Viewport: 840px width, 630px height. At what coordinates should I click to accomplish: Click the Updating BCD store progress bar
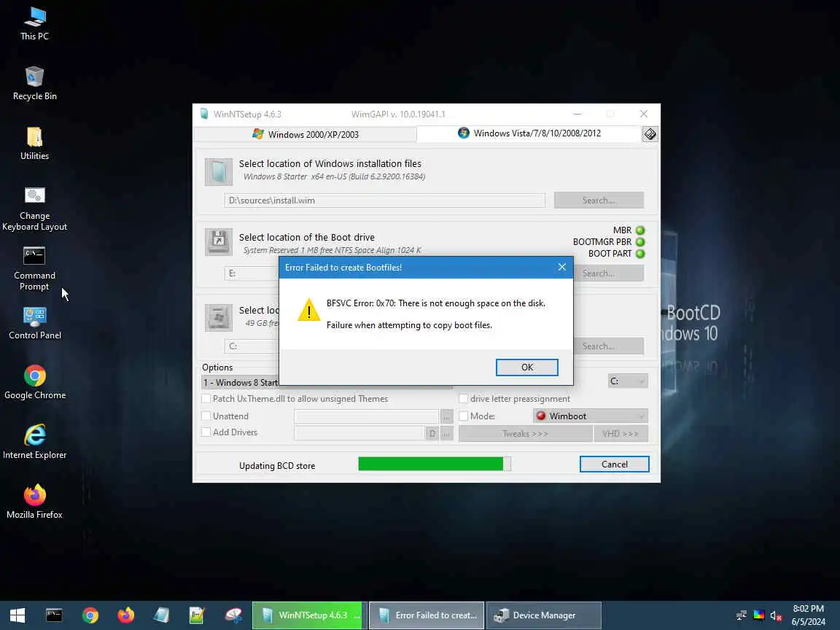coord(435,464)
